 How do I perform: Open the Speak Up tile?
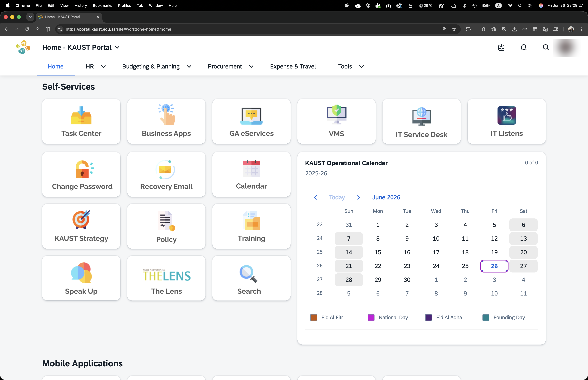81,278
